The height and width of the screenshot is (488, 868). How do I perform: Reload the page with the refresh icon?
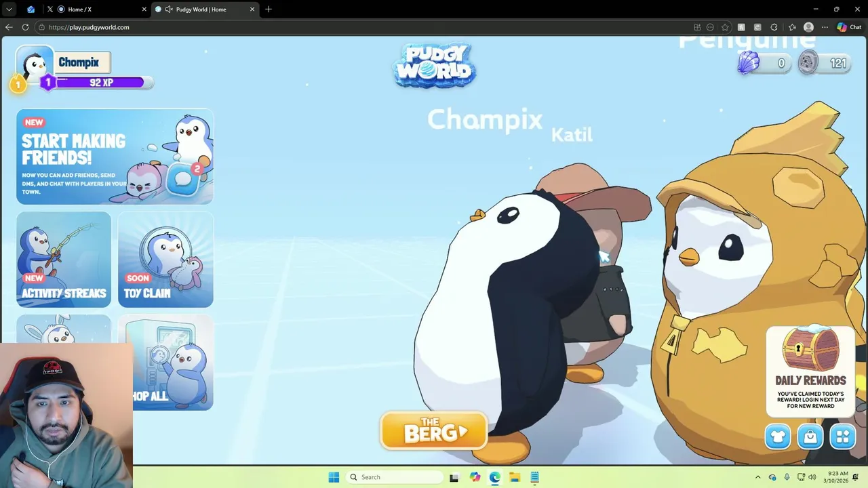[25, 27]
